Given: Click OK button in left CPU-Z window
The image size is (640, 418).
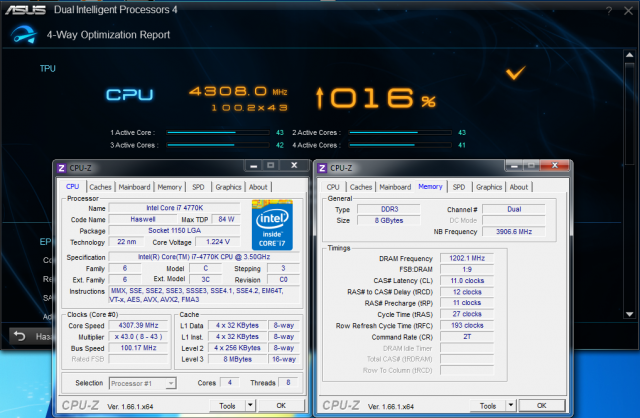Looking at the screenshot, I should pyautogui.click(x=281, y=406).
